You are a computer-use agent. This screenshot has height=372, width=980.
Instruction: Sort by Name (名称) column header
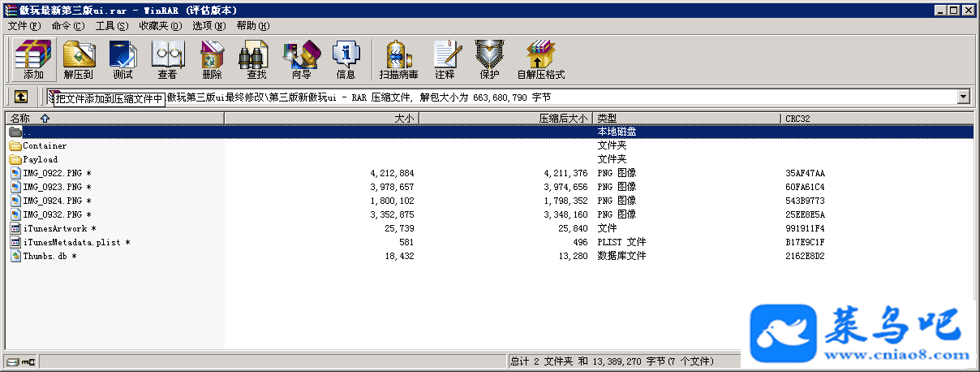tap(114, 119)
